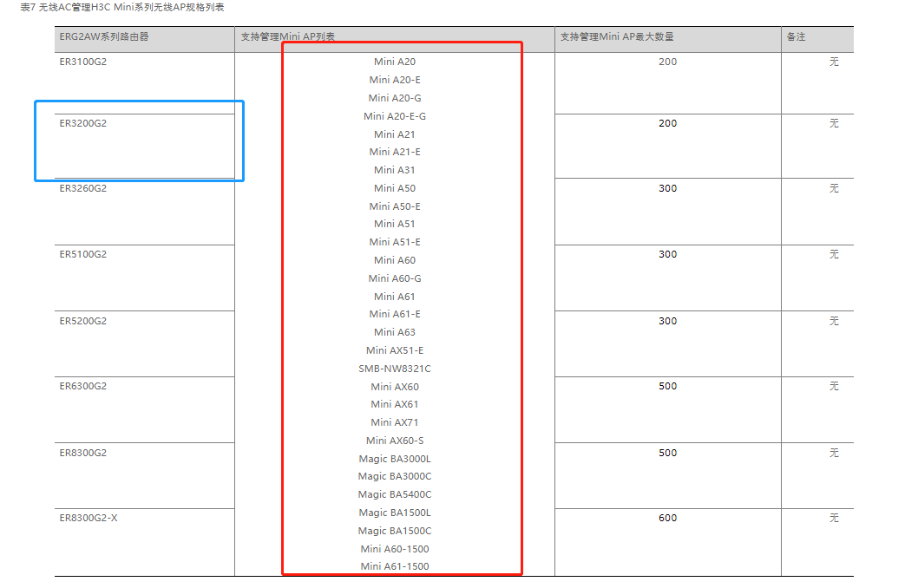918x588 pixels.
Task: Click the plain Mini AX60 entry
Action: point(395,387)
